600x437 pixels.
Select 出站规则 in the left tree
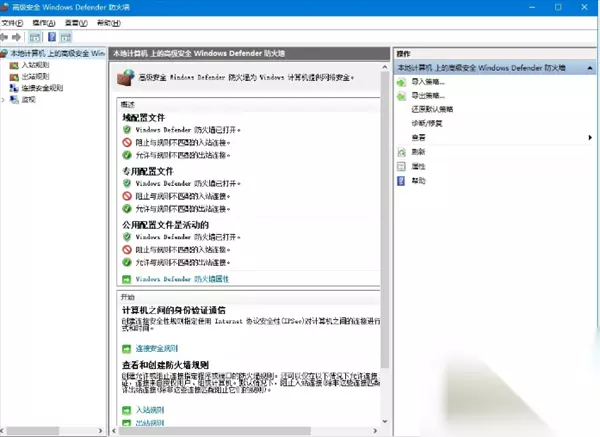(x=35, y=77)
